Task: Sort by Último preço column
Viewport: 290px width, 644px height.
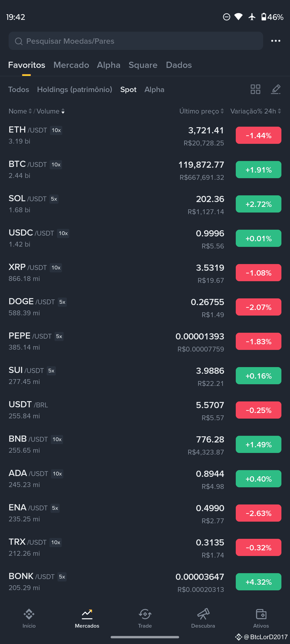Action: (201, 111)
